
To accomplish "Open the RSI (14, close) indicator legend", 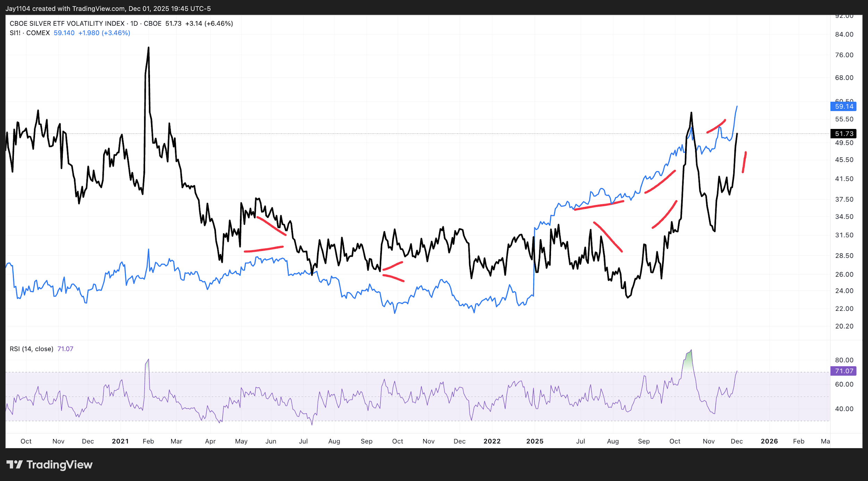I will (x=31, y=349).
